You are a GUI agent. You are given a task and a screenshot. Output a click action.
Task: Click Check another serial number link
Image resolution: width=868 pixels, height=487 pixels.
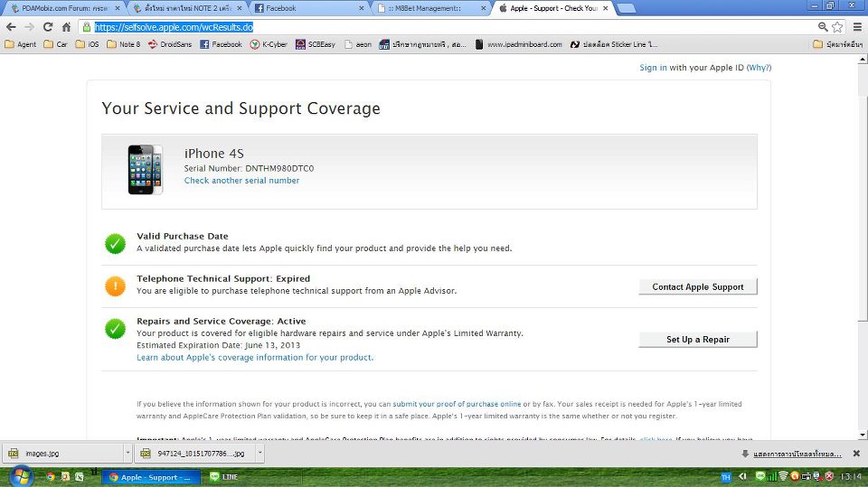click(242, 181)
